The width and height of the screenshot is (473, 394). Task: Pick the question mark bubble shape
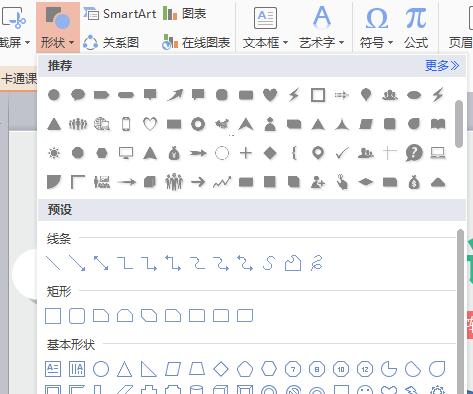click(414, 153)
